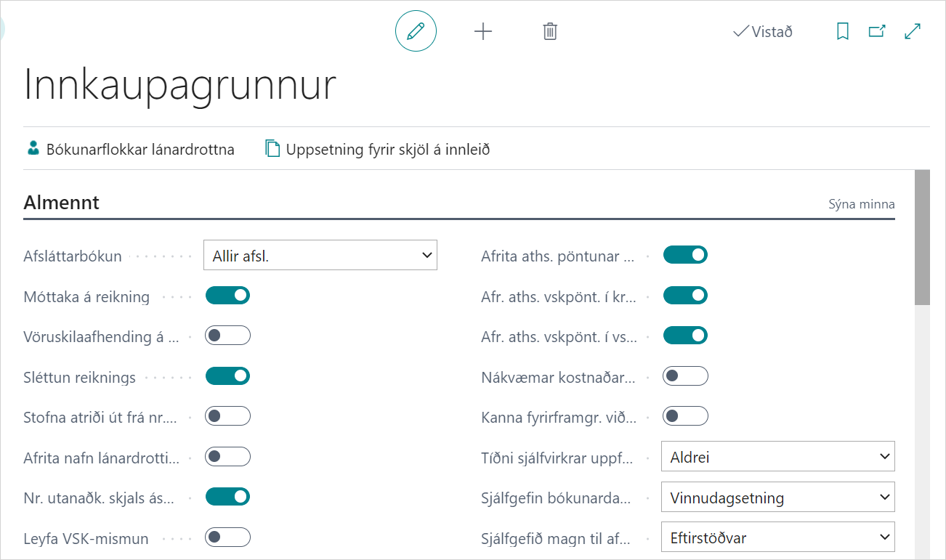Image resolution: width=946 pixels, height=560 pixels.
Task: Turn off the Sléttun reiknings toggle
Action: [227, 376]
